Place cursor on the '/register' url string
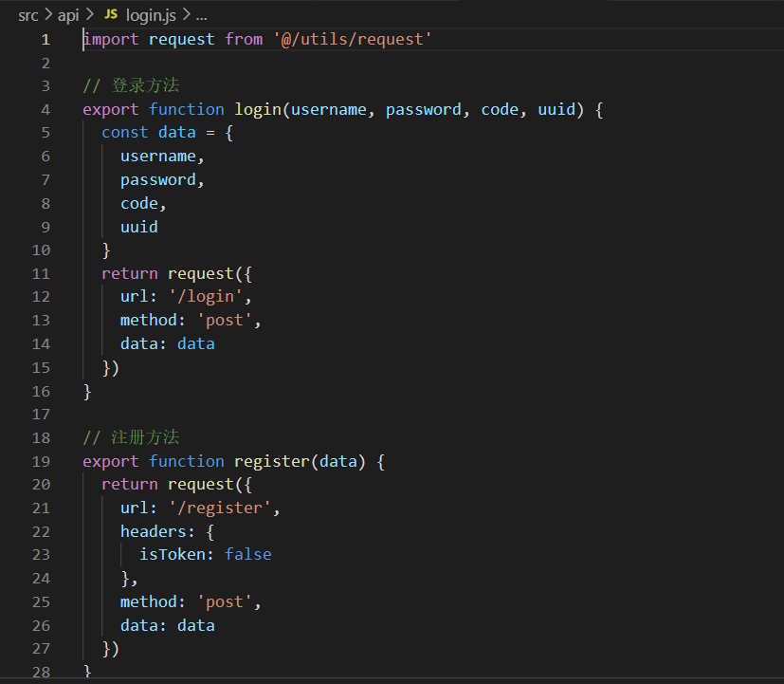The height and width of the screenshot is (684, 784). point(228,508)
